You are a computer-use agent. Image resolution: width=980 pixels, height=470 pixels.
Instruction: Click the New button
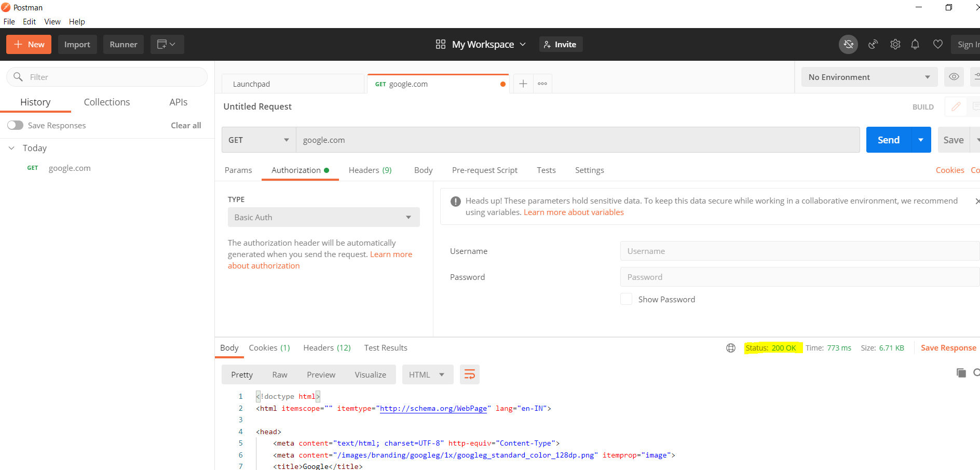point(29,45)
